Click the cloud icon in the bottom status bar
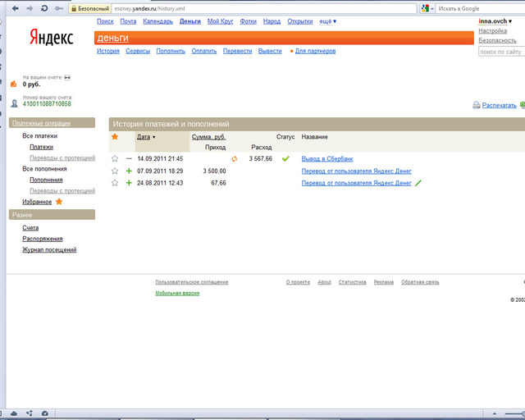The image size is (525, 420). click(x=14, y=413)
